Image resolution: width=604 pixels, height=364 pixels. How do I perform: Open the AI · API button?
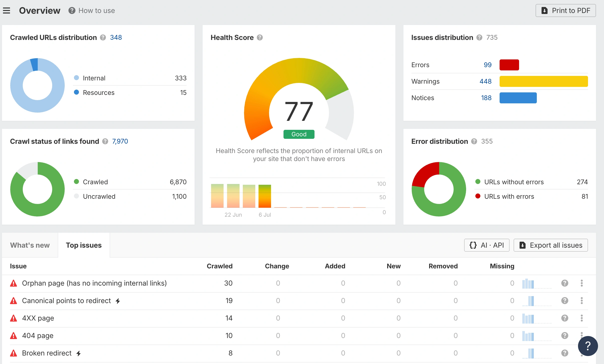487,245
